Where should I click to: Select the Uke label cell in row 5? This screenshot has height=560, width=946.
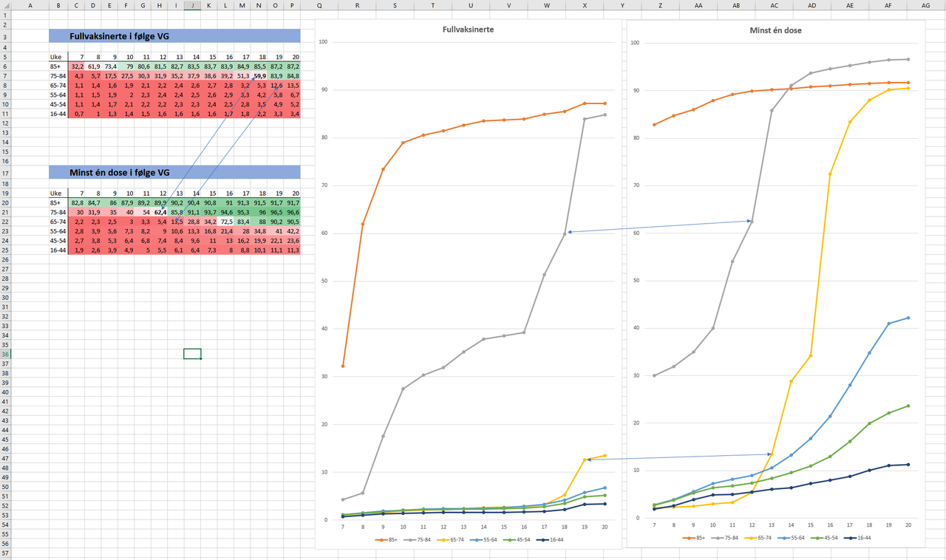point(58,57)
